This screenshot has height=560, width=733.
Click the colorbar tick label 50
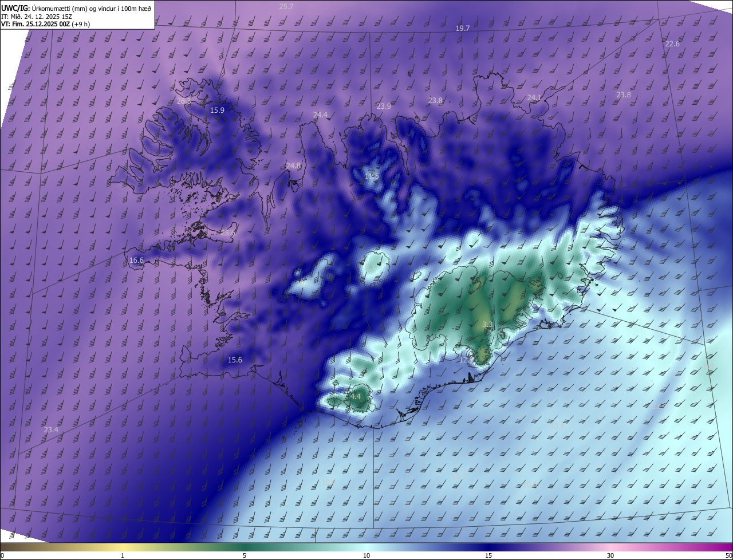tap(728, 555)
